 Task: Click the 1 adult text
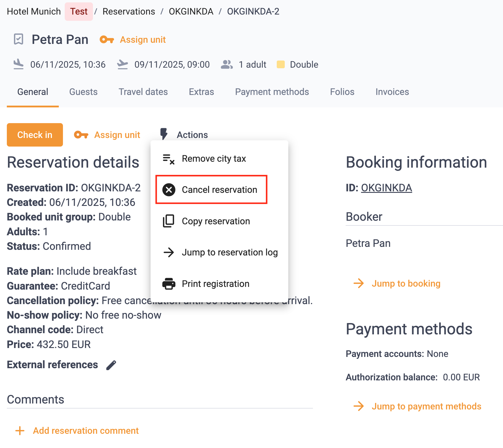pos(252,64)
